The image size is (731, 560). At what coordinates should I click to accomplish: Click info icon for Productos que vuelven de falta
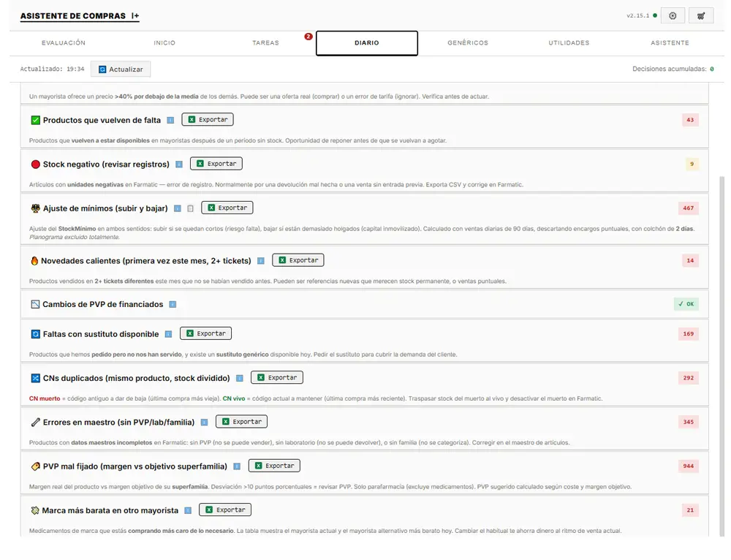click(170, 121)
